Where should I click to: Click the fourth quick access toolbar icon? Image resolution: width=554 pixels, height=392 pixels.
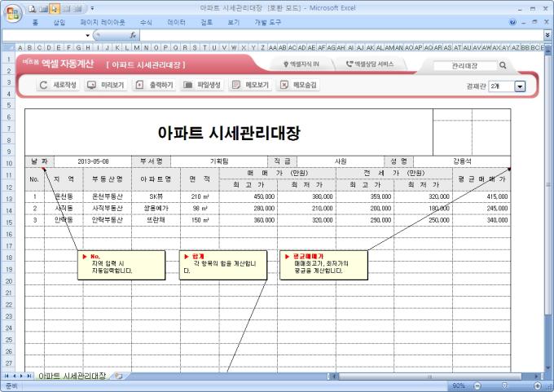[66, 9]
